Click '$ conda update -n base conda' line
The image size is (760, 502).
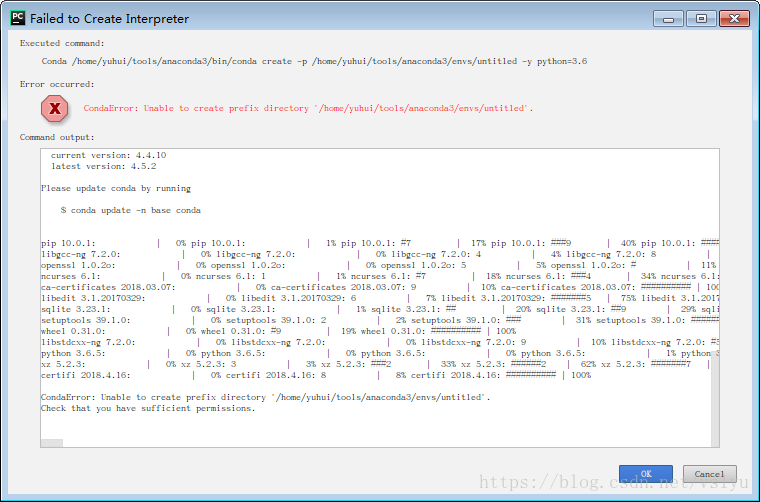pyautogui.click(x=130, y=210)
